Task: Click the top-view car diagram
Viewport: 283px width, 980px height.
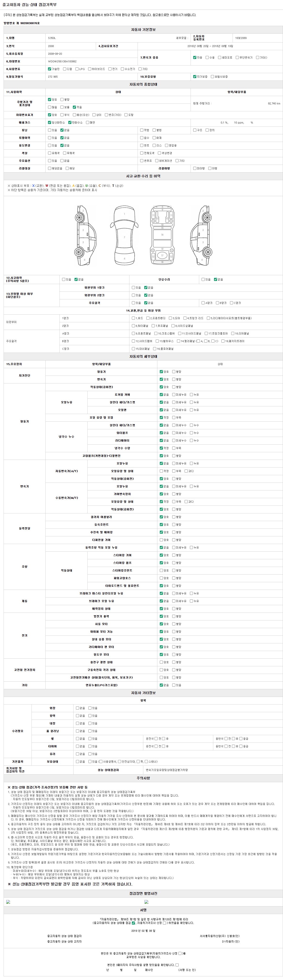Action: click(x=124, y=236)
